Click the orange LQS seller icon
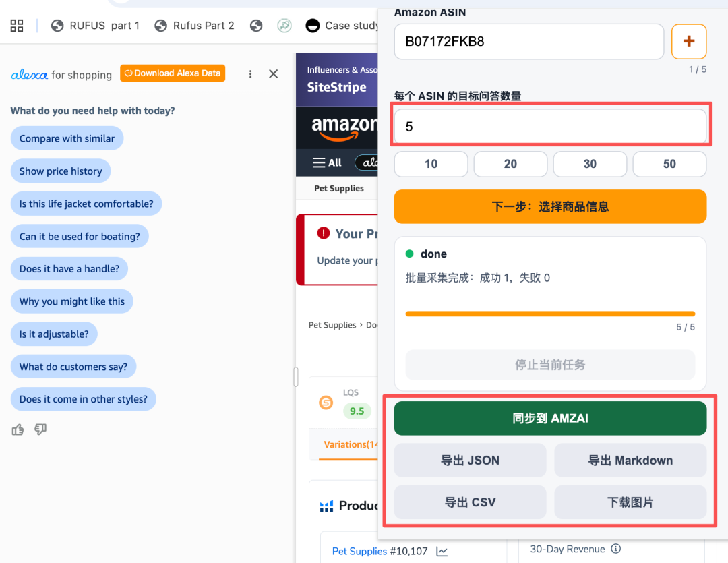 pos(326,403)
